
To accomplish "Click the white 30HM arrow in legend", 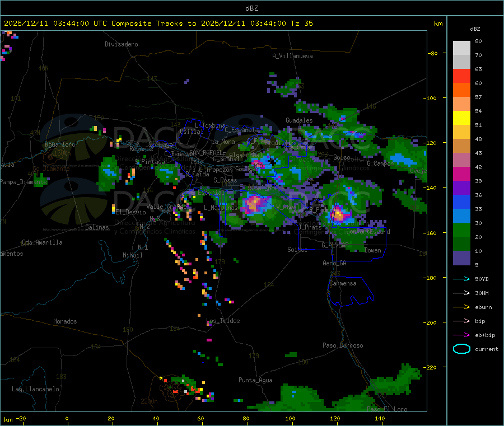I will coord(461,293).
